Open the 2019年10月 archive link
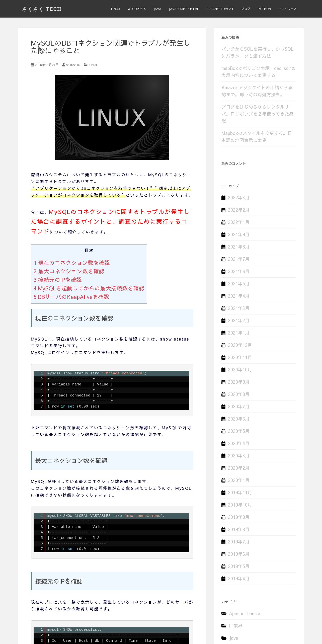This screenshot has width=322, height=644. (239, 505)
